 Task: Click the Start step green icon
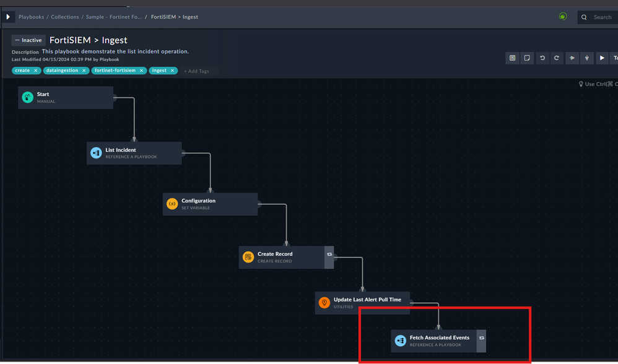[28, 97]
